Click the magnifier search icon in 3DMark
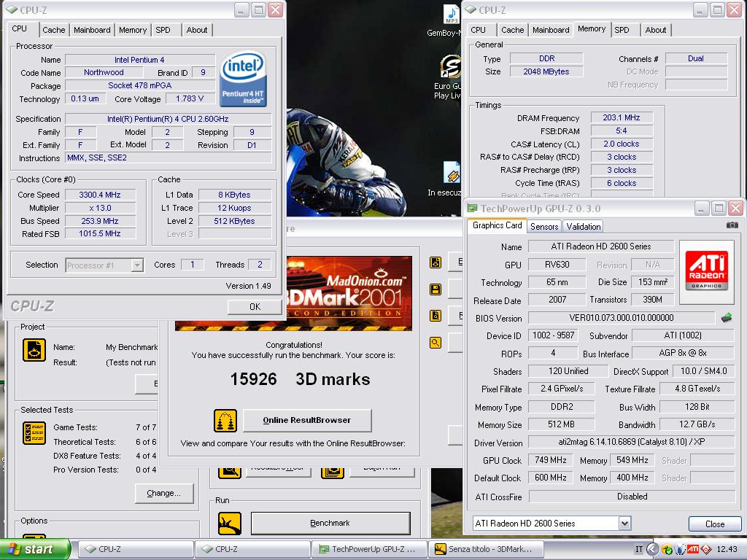Viewport: 747px width, 560px height. [x=436, y=343]
